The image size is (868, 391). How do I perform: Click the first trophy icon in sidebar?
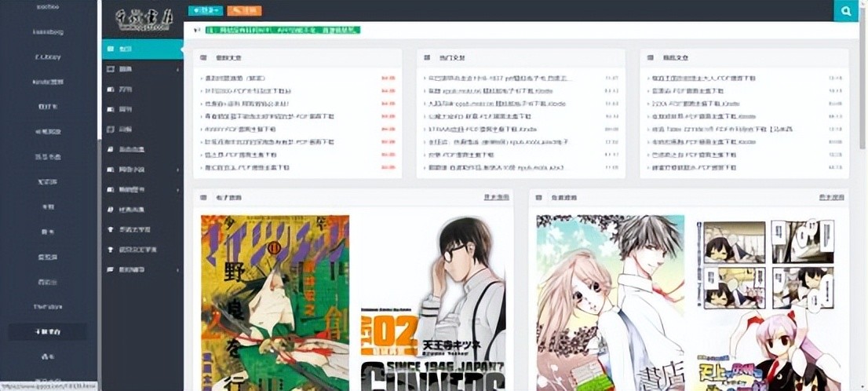[111, 229]
